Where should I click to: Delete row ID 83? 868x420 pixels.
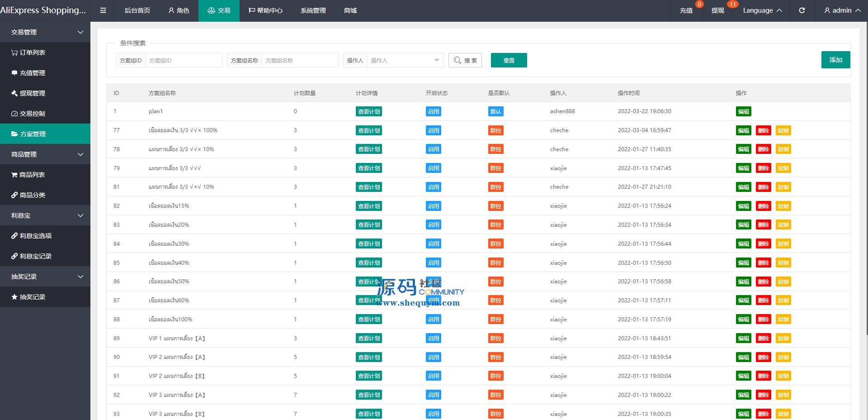[764, 224]
